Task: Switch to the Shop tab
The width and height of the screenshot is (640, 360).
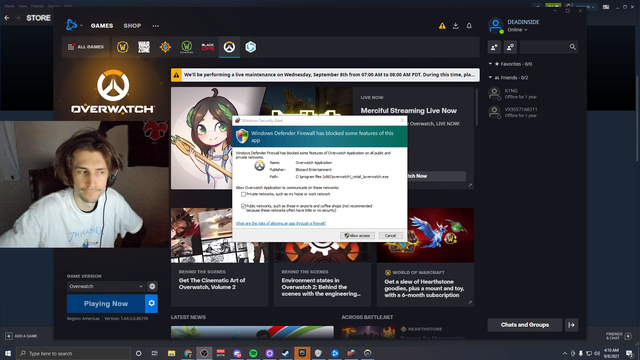Action: click(132, 26)
